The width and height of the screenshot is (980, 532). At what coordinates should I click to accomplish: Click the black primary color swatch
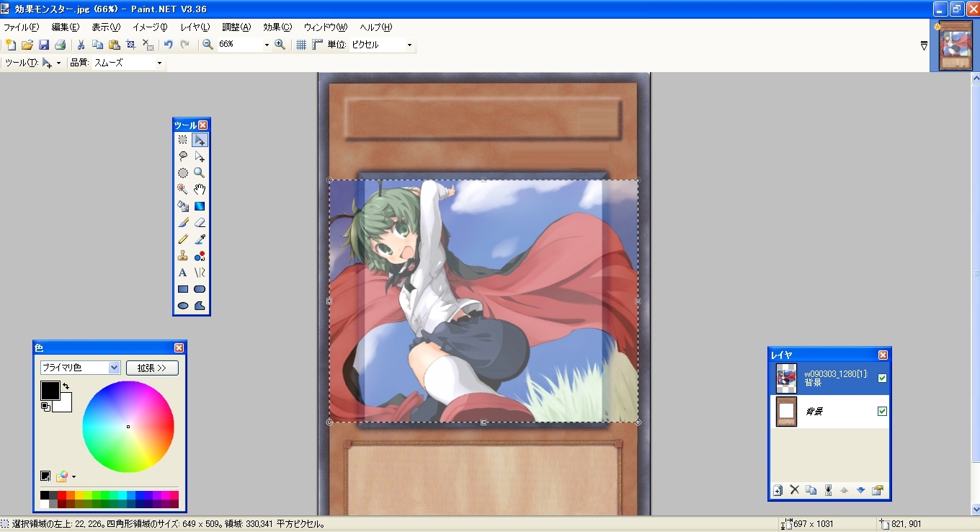(50, 391)
